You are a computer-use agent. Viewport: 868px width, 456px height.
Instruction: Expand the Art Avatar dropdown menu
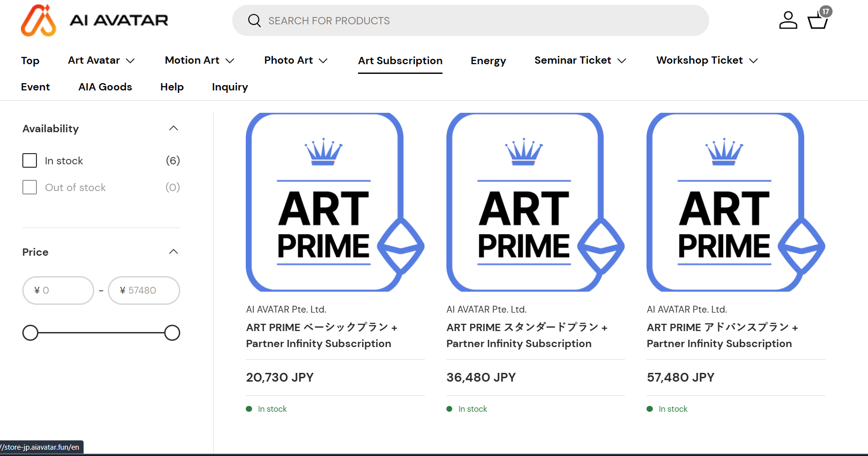pyautogui.click(x=130, y=61)
